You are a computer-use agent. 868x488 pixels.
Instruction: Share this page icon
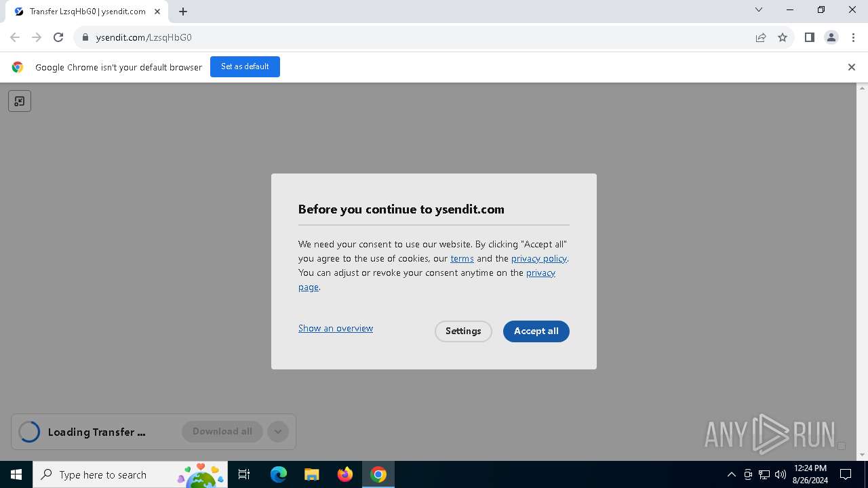click(x=761, y=37)
